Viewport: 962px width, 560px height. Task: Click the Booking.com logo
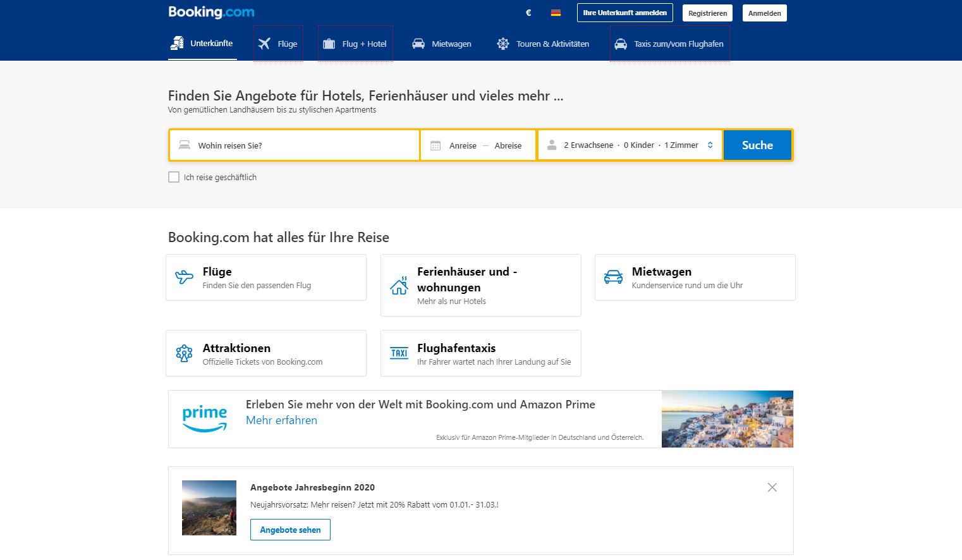tap(211, 13)
